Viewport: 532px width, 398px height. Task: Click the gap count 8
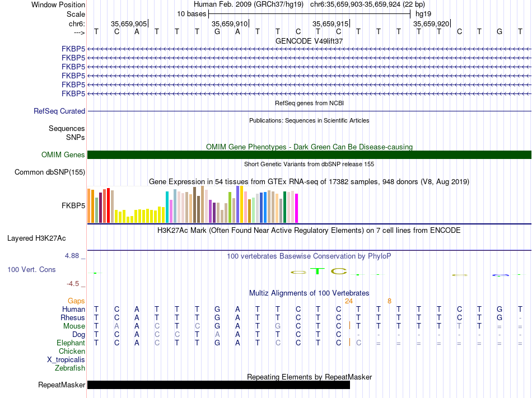390,301
